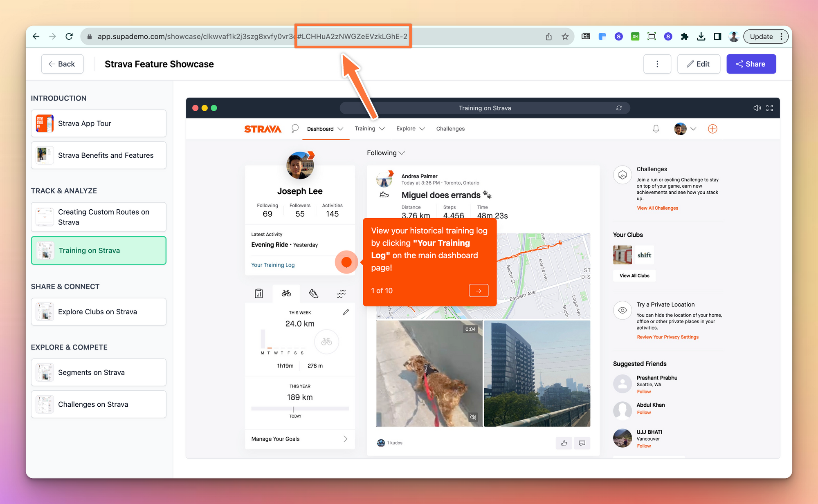Click the purple Share button
This screenshot has width=818, height=504.
click(751, 64)
